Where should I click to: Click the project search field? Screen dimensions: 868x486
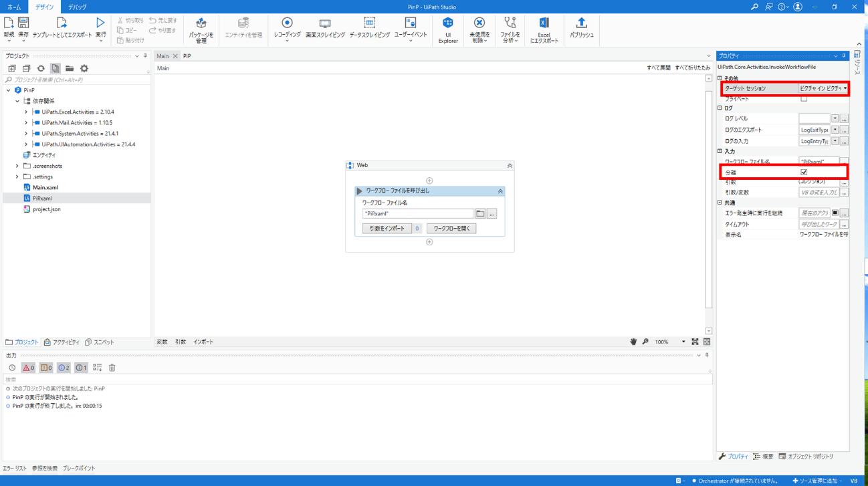(76, 80)
